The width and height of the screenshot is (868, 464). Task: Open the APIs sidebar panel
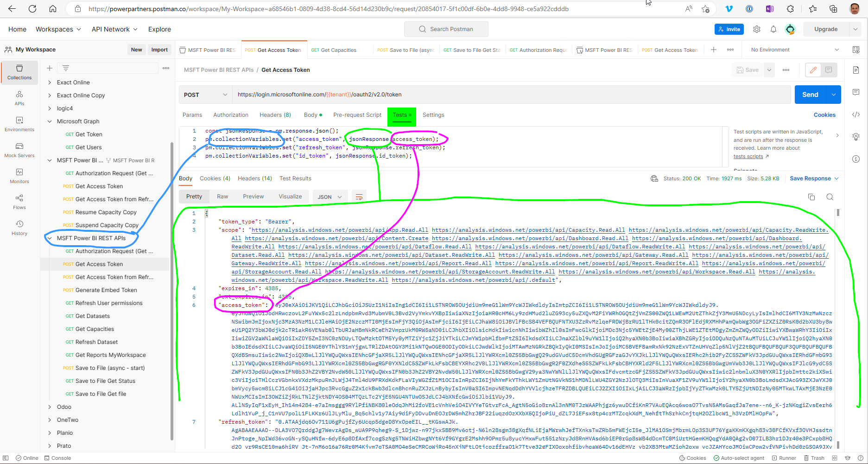[x=19, y=98]
